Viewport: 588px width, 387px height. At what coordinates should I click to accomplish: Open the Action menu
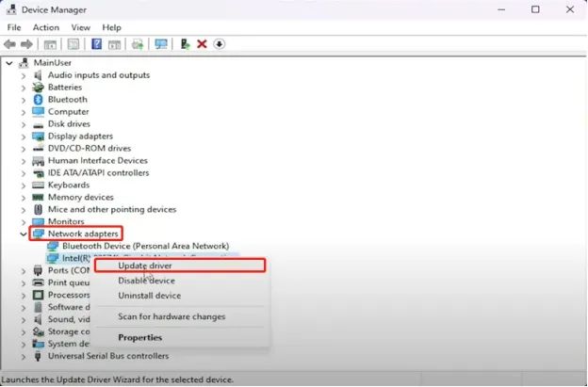46,27
